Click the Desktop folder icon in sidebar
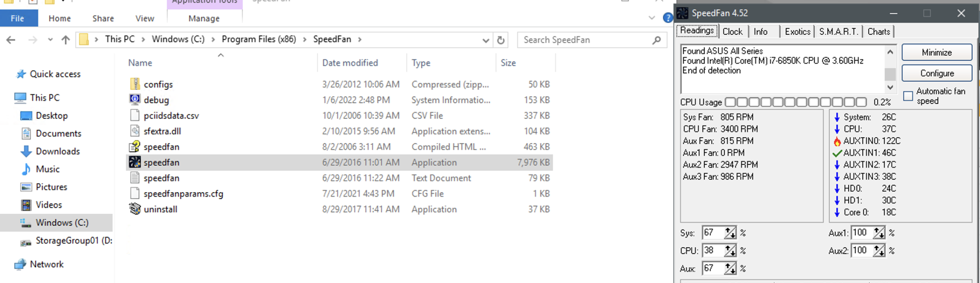 click(26, 116)
